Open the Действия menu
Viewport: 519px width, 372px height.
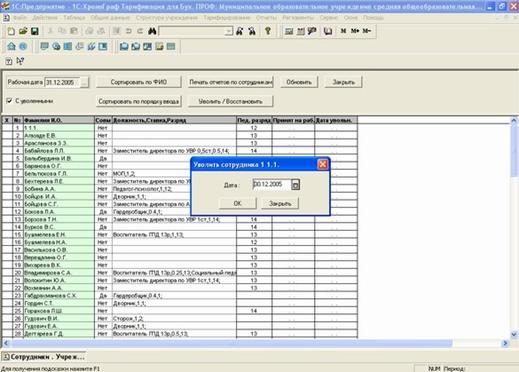tap(45, 18)
